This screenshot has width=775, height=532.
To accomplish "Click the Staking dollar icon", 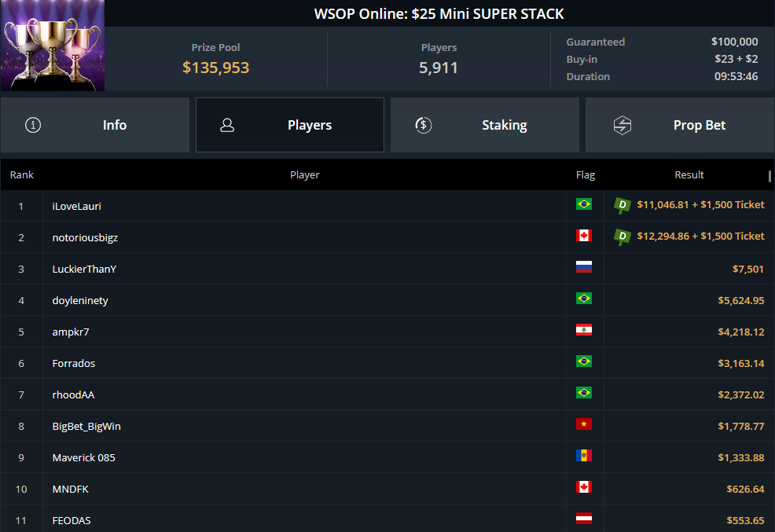I will click(x=424, y=125).
